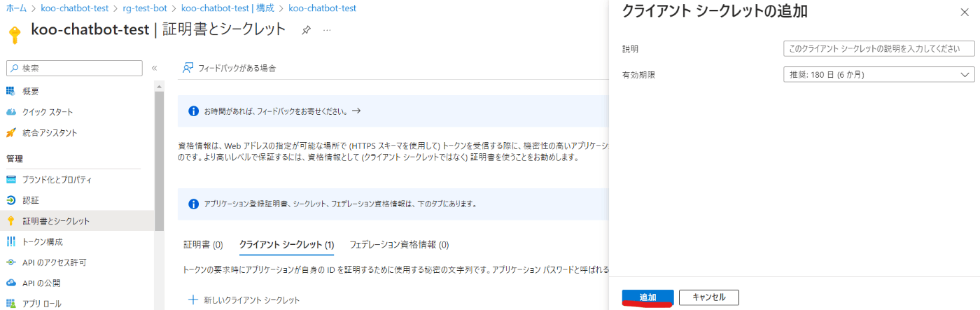The height and width of the screenshot is (310, 980).
Task: Click フィードバックがある場合
Action: pos(229,68)
